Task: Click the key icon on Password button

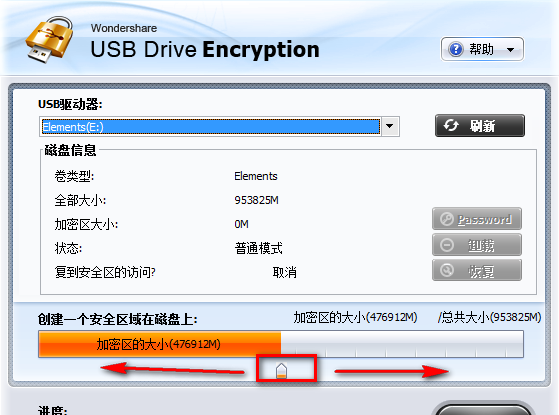Action: 446,219
